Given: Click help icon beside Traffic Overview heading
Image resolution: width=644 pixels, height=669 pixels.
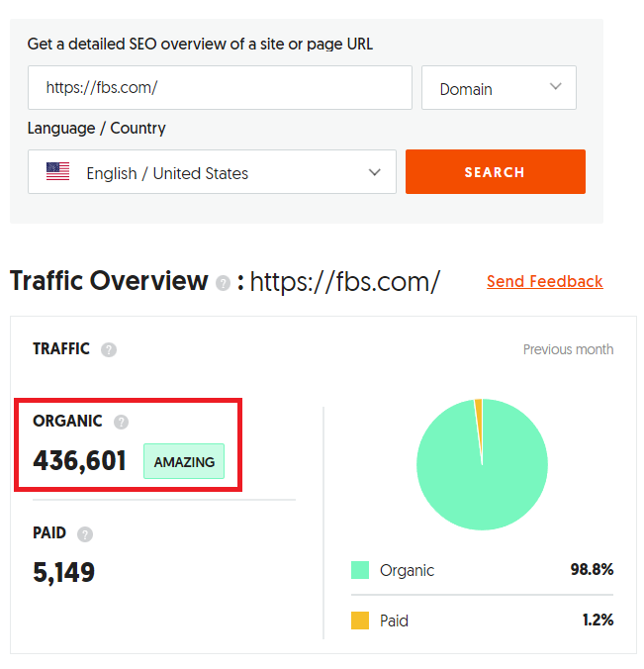Looking at the screenshot, I should click(x=227, y=283).
